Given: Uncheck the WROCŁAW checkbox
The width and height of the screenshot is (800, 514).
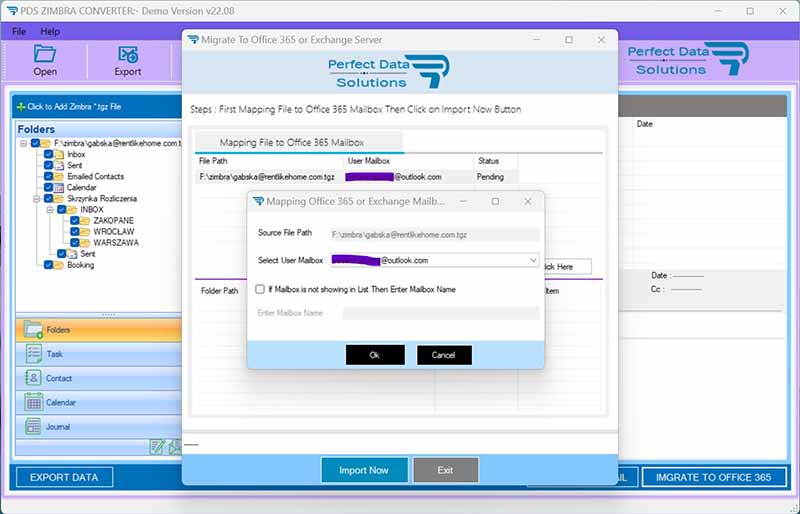Looking at the screenshot, I should (74, 232).
